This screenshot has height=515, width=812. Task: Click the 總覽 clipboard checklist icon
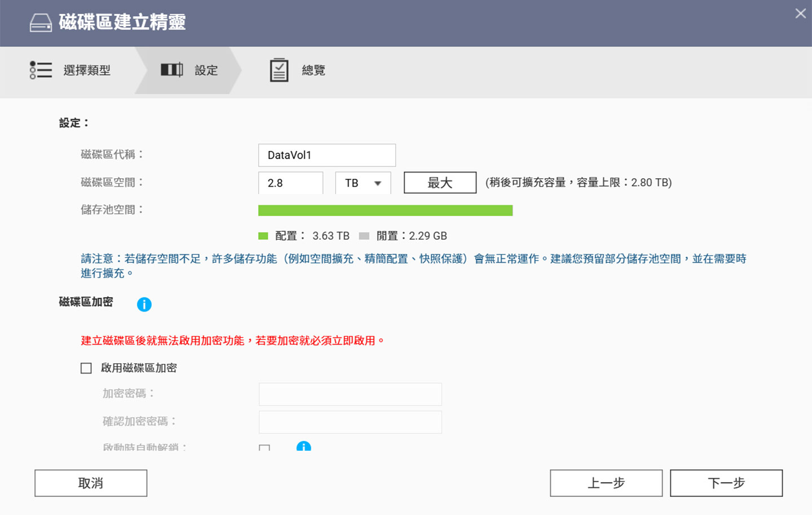click(x=279, y=71)
